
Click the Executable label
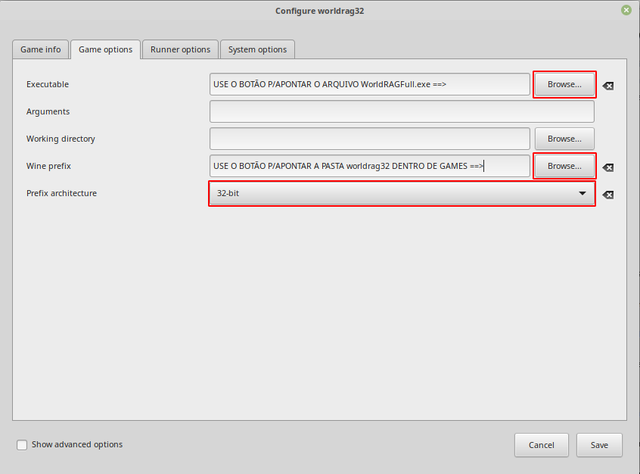47,85
